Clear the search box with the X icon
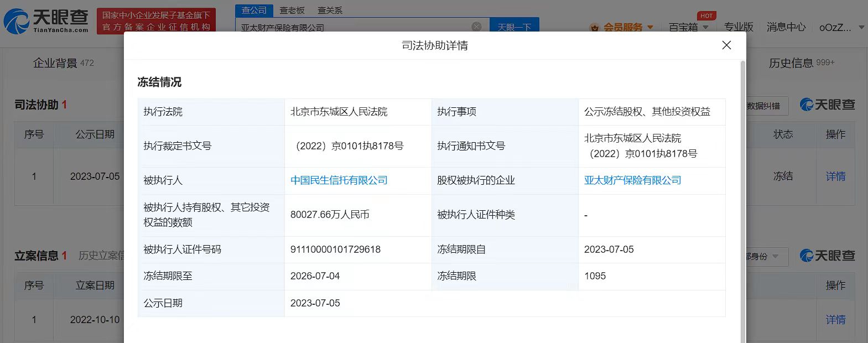Screen dimensions: 868x343 coord(476,27)
